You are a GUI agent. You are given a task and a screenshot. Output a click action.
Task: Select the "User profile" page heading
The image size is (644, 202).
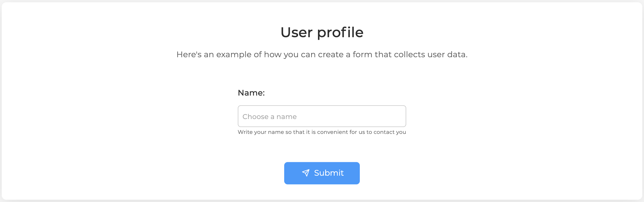click(322, 32)
